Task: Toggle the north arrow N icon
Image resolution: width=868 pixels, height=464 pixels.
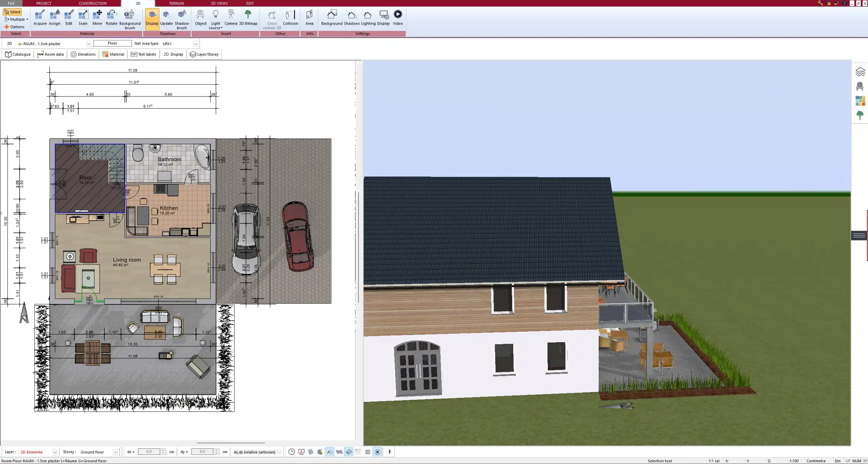Action: (x=377, y=452)
